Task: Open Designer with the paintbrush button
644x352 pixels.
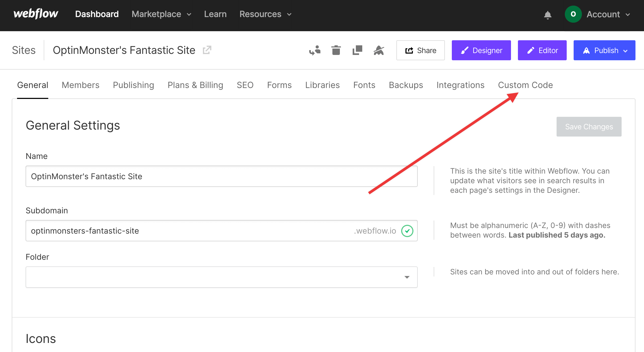Action: coord(481,50)
